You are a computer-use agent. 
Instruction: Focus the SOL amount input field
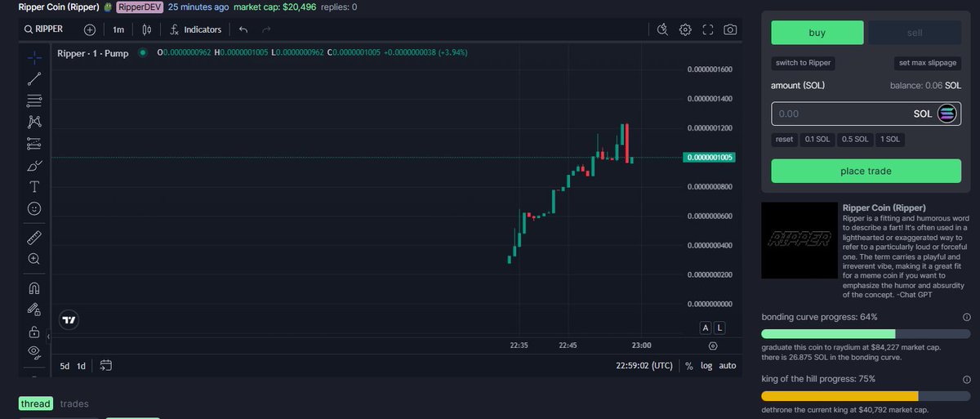click(x=866, y=114)
